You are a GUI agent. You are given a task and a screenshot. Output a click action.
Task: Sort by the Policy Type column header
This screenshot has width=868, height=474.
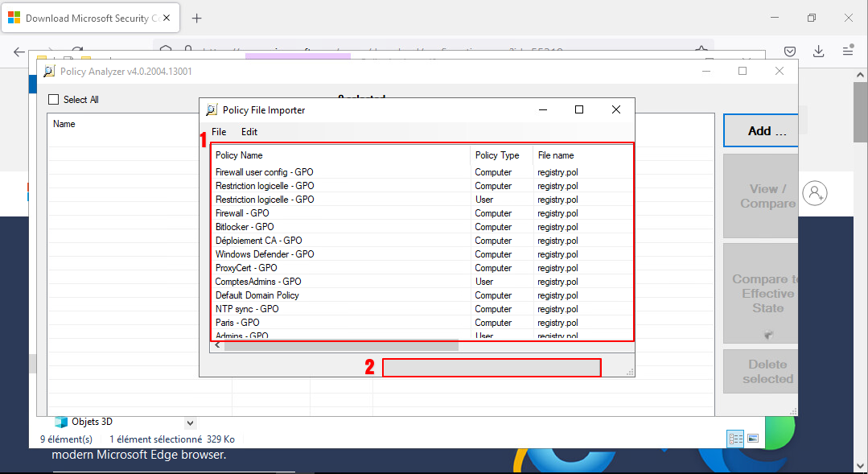(x=497, y=155)
